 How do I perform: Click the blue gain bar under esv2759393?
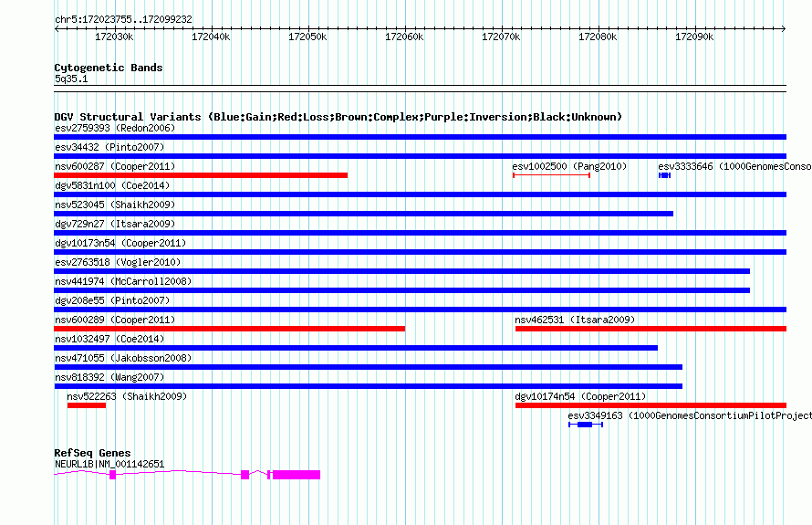[420, 137]
